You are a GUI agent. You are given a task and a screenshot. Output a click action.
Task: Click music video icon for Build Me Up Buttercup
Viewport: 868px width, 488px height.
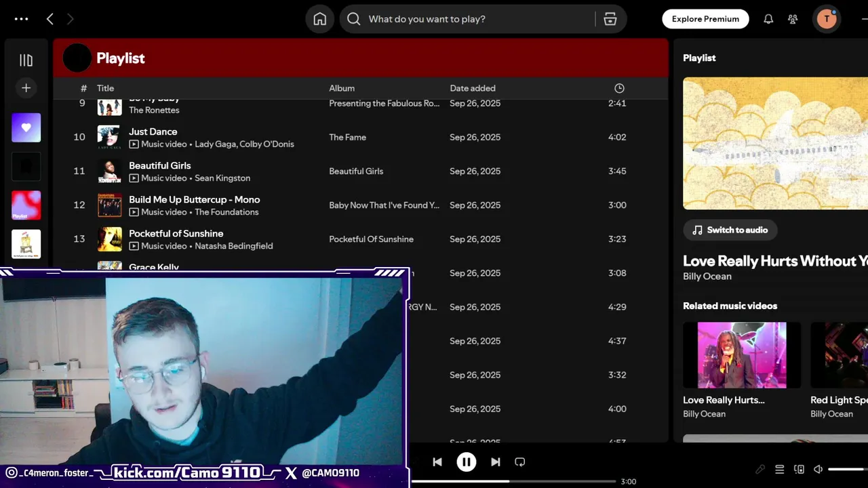[134, 212]
